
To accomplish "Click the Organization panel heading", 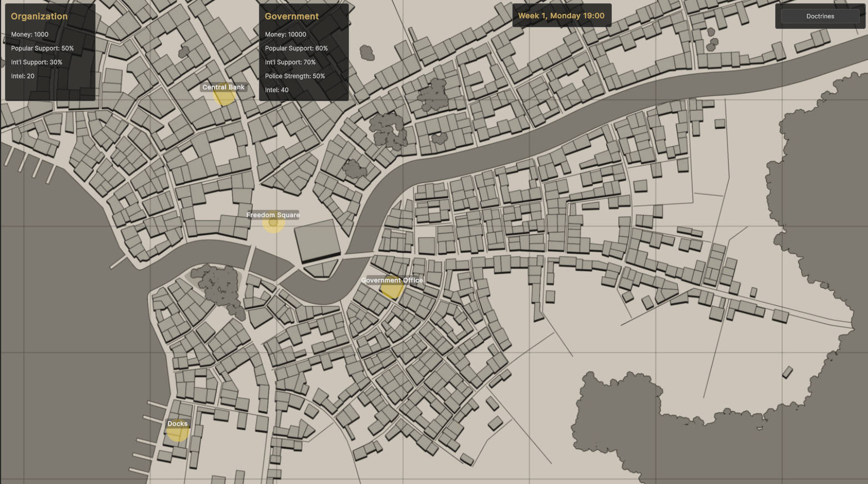I will point(39,16).
